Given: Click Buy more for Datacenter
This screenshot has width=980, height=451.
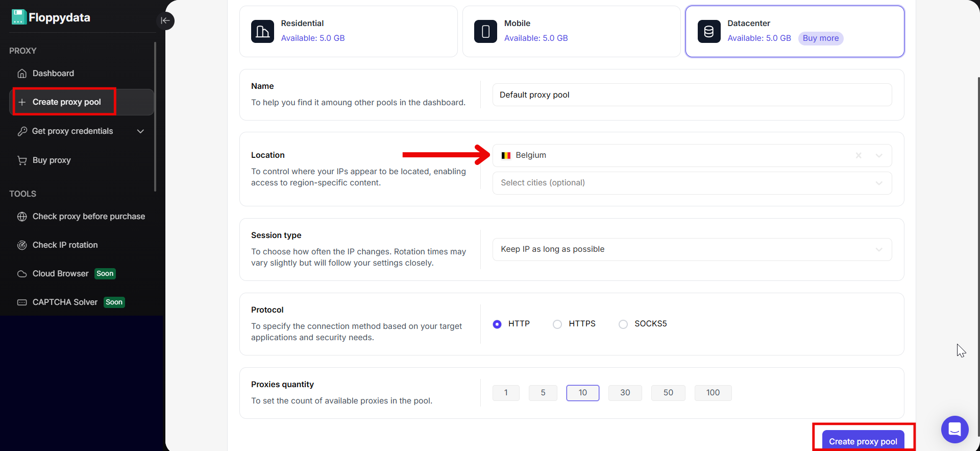Looking at the screenshot, I should [820, 38].
